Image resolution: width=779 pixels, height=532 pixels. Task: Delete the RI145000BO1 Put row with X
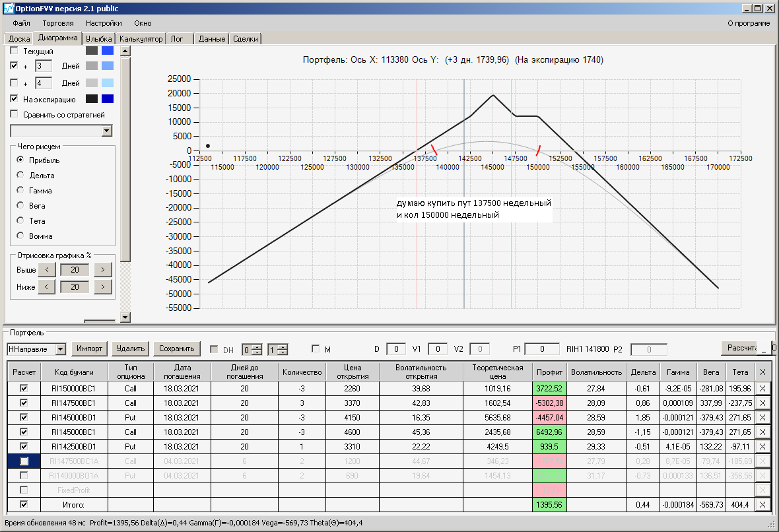(762, 417)
